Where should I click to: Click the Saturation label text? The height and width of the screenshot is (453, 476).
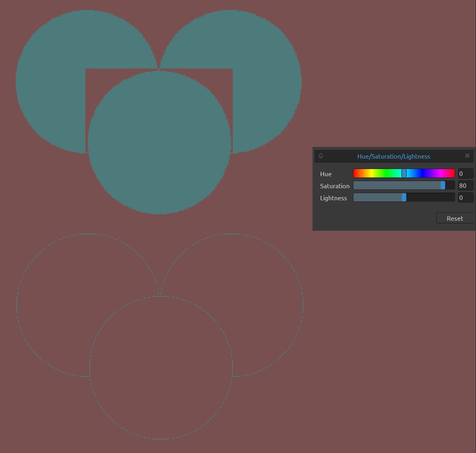[x=335, y=186]
